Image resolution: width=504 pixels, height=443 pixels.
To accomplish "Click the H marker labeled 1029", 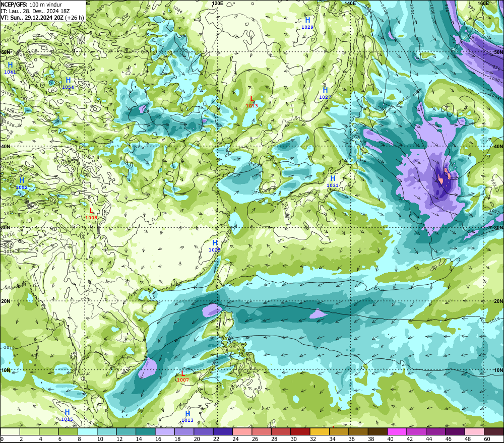I will pyautogui.click(x=307, y=20).
